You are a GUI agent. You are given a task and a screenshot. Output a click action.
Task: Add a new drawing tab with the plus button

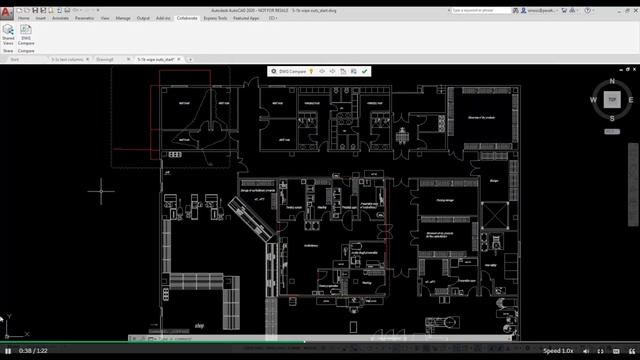[190, 60]
